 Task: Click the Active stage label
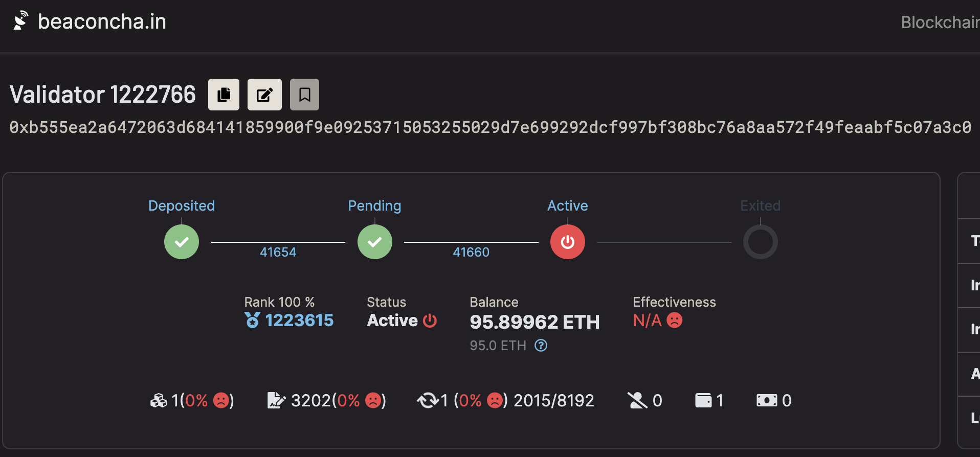click(x=568, y=205)
